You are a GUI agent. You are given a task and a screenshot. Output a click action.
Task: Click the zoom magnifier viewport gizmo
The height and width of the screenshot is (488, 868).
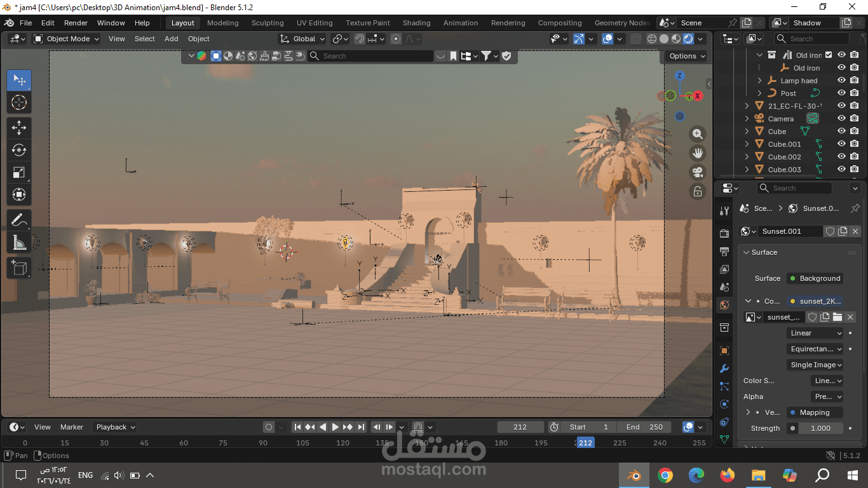click(698, 134)
